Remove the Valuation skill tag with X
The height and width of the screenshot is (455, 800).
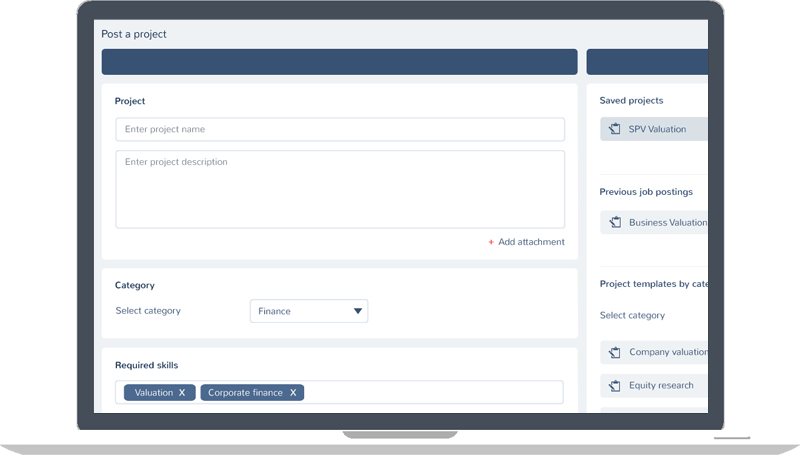click(x=182, y=393)
